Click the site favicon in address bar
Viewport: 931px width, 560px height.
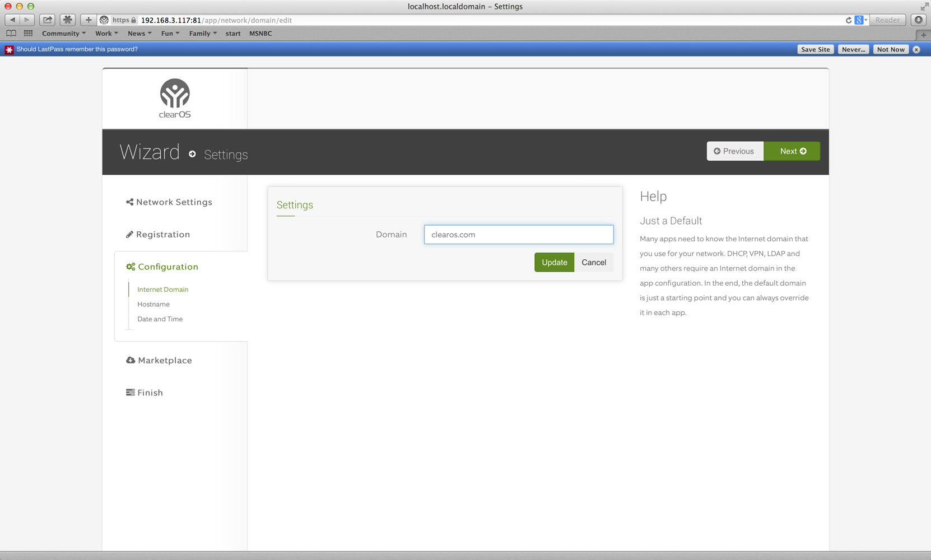104,20
